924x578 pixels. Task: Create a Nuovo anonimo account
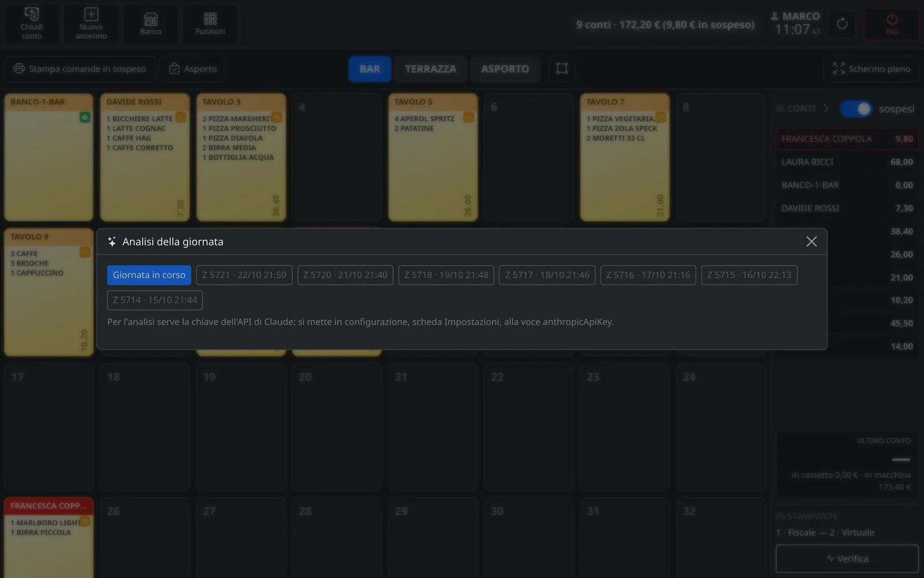91,24
